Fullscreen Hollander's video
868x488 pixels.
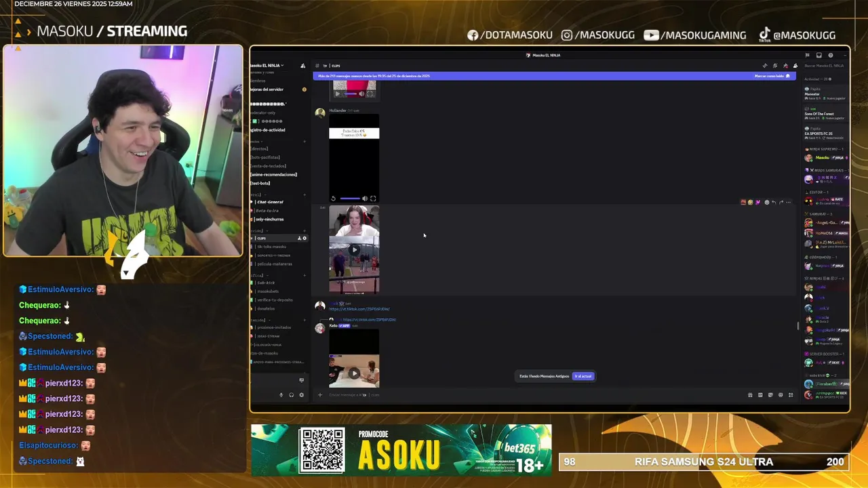[373, 199]
